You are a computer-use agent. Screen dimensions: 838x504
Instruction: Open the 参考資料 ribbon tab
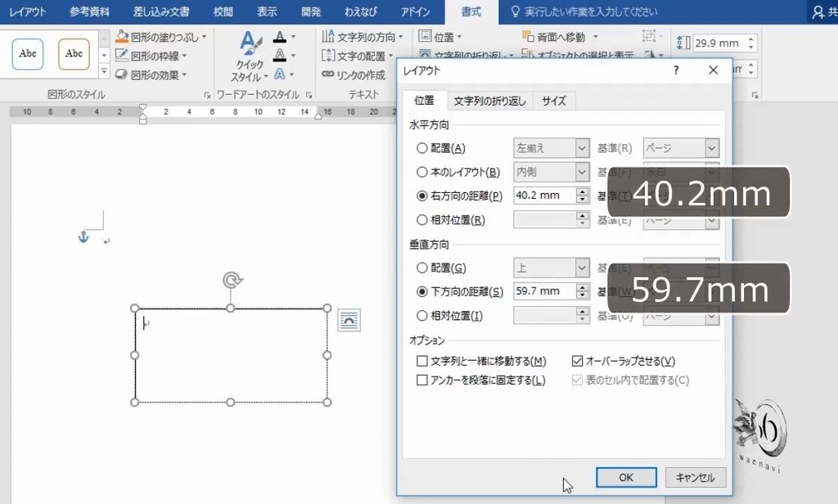pyautogui.click(x=89, y=11)
